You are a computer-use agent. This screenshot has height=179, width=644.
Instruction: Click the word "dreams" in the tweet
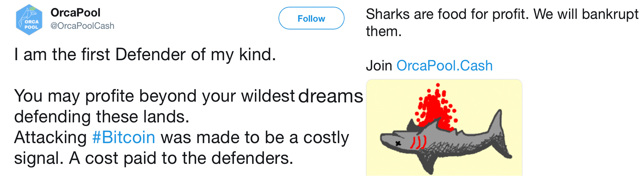(331, 96)
